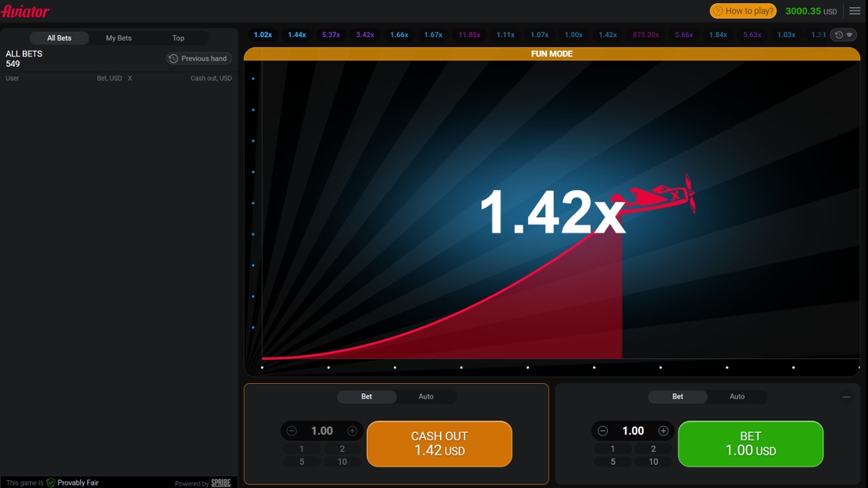The image size is (868, 488).
Task: Open the hamburger menu
Action: (x=854, y=11)
